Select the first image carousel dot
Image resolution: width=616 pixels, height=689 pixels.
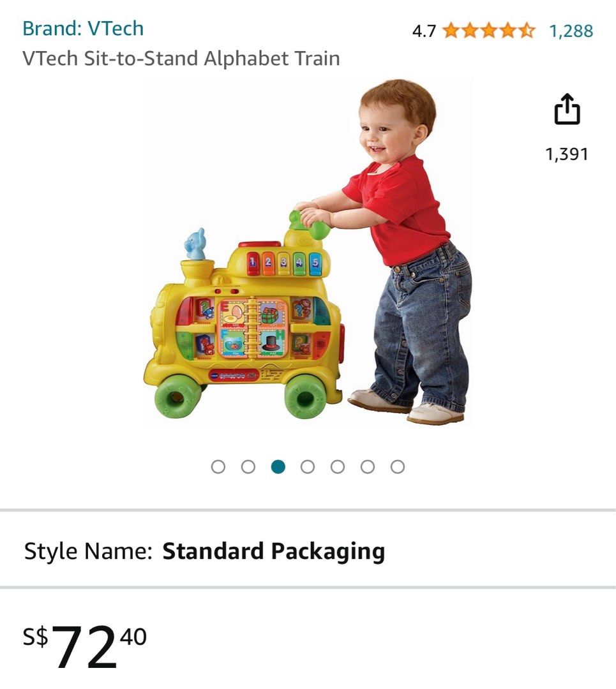218,466
